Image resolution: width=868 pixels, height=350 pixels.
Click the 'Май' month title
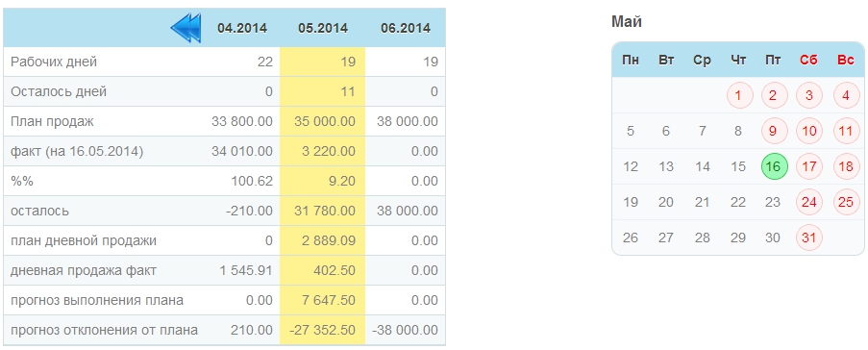click(x=627, y=22)
